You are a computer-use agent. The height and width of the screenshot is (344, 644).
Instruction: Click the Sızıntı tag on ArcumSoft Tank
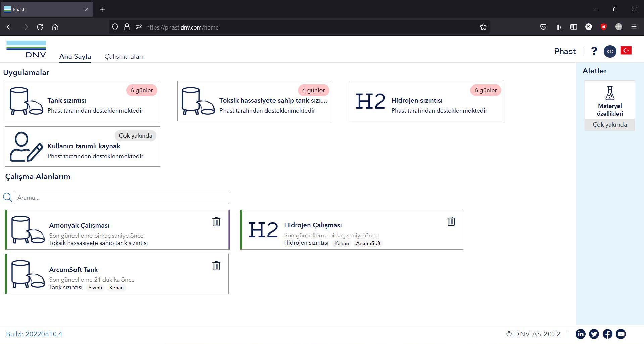click(x=95, y=288)
